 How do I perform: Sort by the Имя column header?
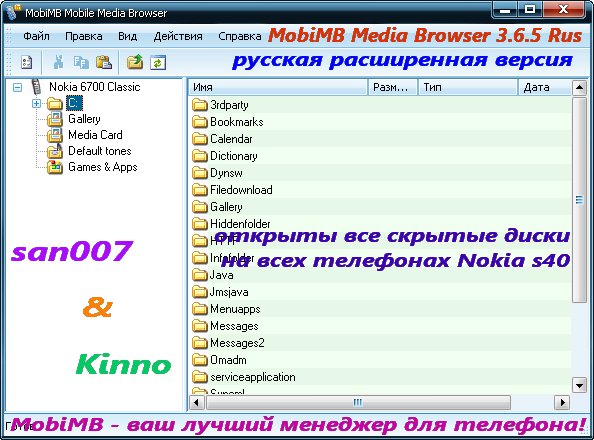[278, 88]
